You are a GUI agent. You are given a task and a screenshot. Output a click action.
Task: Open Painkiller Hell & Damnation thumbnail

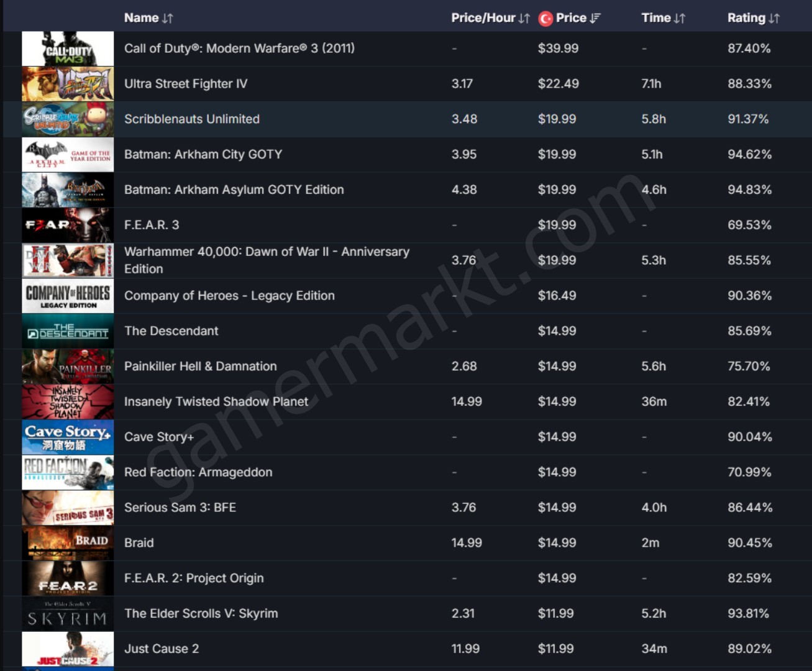pos(68,367)
